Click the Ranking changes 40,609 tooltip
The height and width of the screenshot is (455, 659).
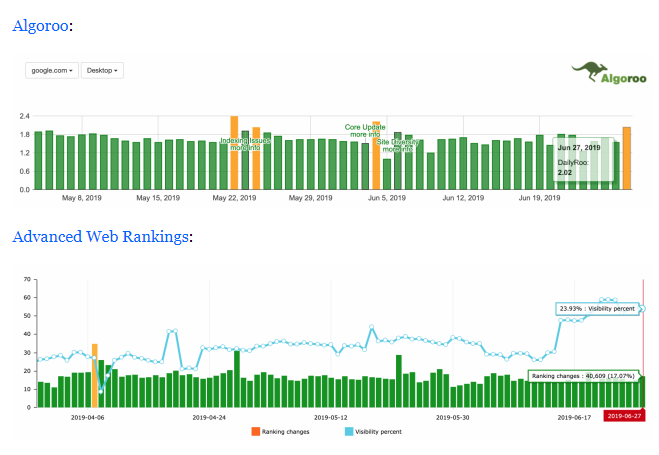click(583, 376)
